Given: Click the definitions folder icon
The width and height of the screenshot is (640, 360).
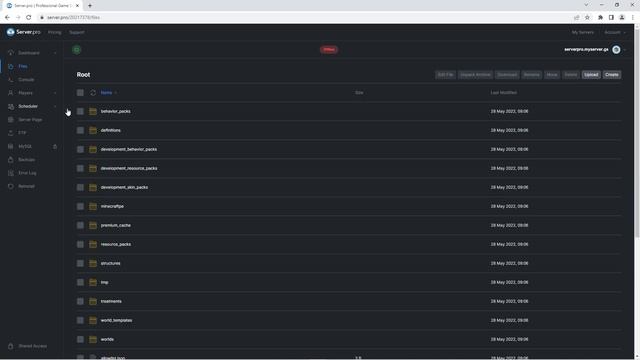Looking at the screenshot, I should 93,130.
